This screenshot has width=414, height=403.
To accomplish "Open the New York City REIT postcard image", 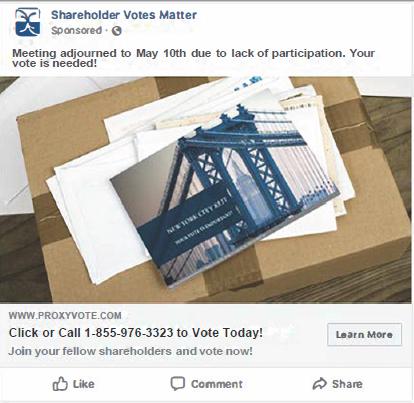I will pyautogui.click(x=224, y=190).
